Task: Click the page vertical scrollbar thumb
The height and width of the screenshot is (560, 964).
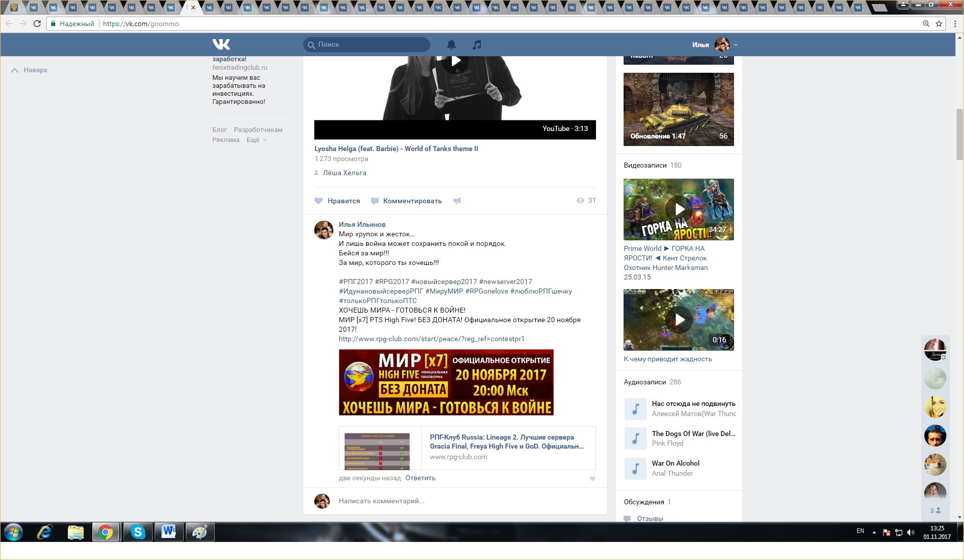Action: [x=959, y=134]
